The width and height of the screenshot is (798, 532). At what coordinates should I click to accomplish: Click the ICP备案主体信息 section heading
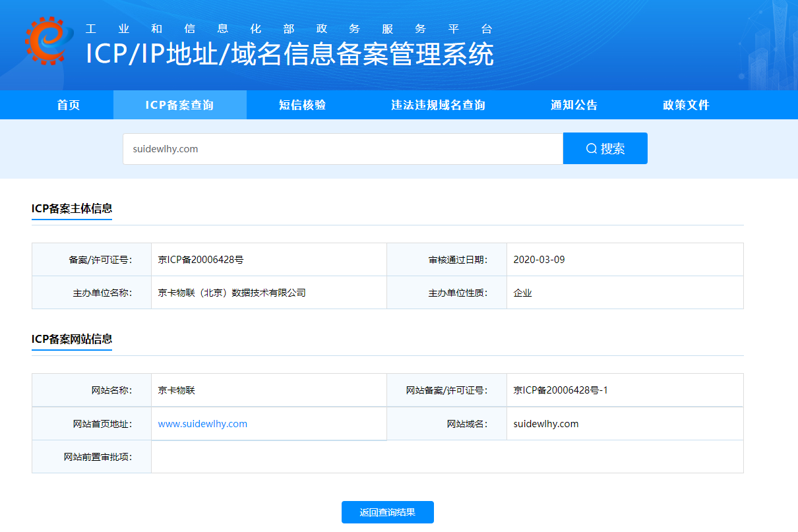pyautogui.click(x=72, y=209)
